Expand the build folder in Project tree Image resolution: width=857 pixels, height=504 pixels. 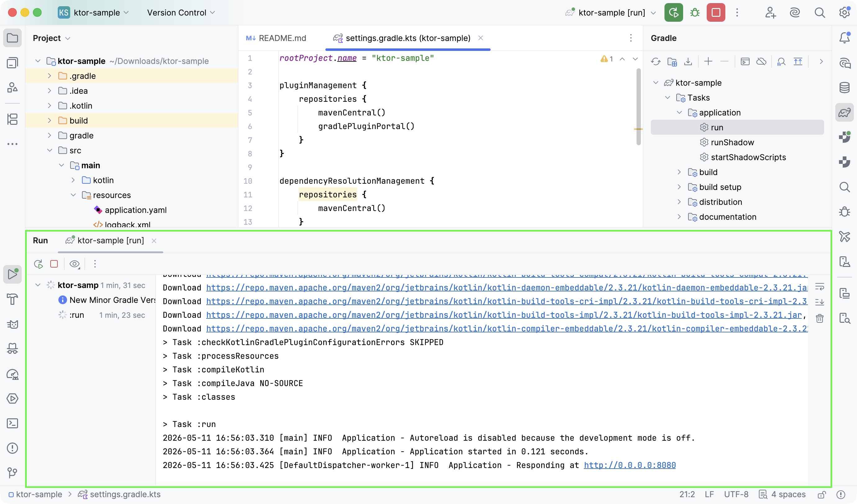pyautogui.click(x=49, y=120)
